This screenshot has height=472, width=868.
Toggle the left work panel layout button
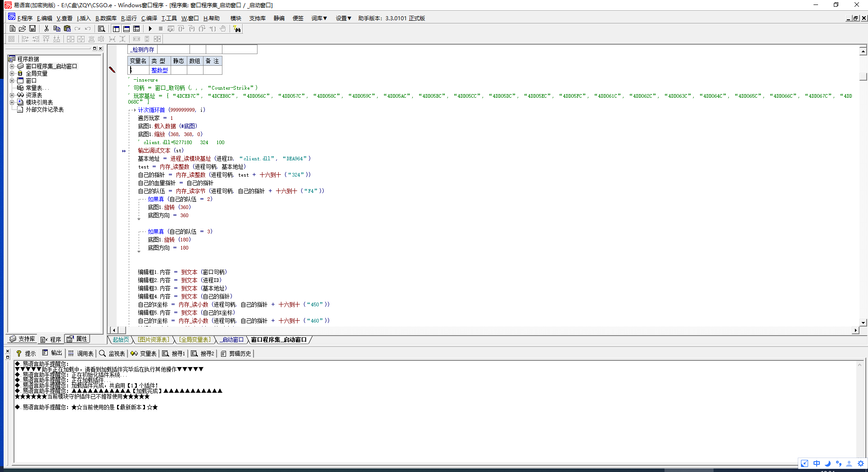(116, 28)
